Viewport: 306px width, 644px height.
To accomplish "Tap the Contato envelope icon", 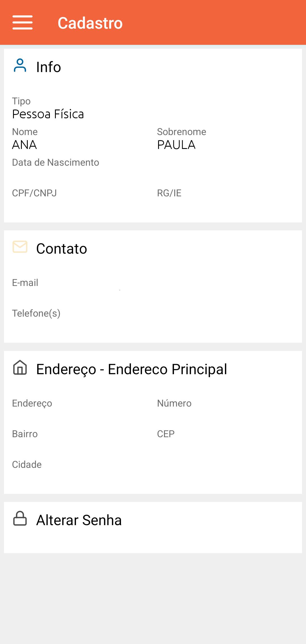I will tap(20, 247).
